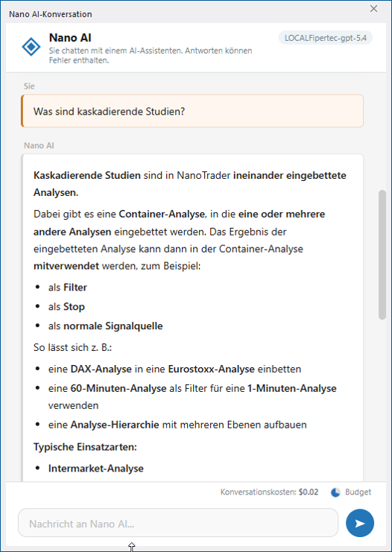Click the Budget pie chart icon

click(x=335, y=492)
